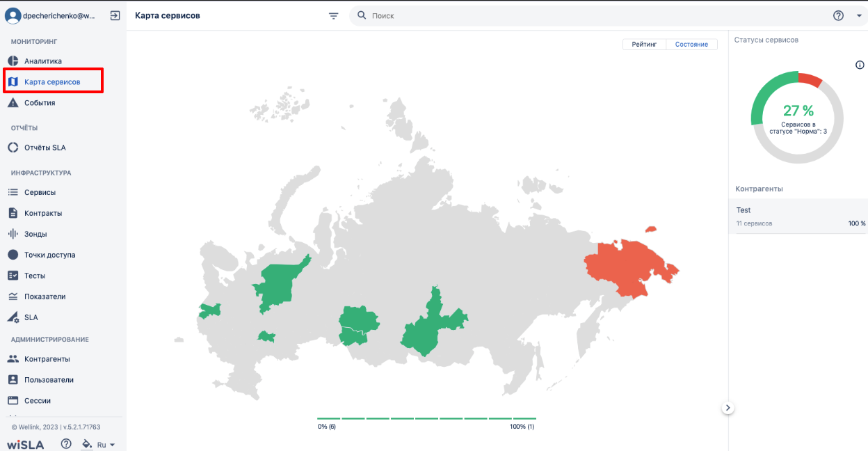This screenshot has height=451, width=868.
Task: Click the help icon in search bar
Action: click(838, 15)
